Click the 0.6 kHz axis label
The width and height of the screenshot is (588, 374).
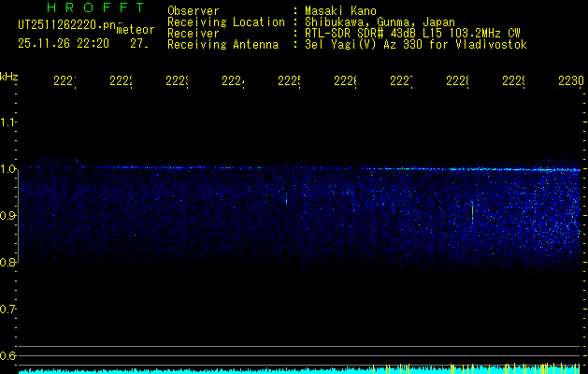(x=7, y=355)
